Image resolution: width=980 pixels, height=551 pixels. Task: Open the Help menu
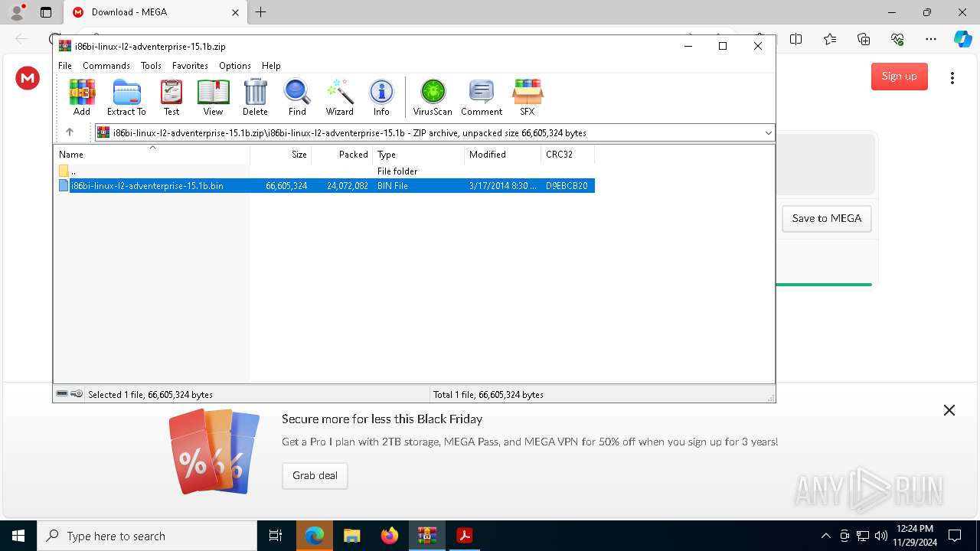(271, 66)
